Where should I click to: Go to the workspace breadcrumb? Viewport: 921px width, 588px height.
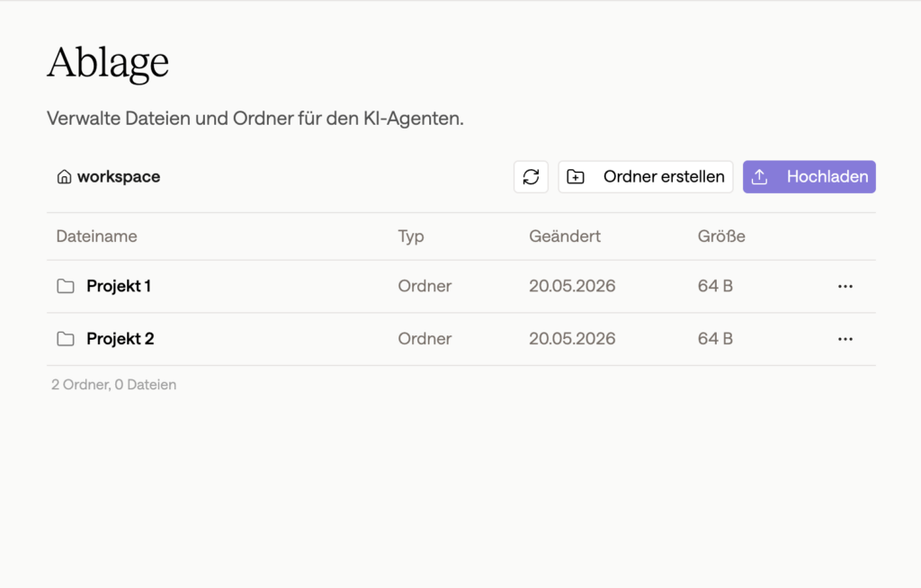coord(119,177)
